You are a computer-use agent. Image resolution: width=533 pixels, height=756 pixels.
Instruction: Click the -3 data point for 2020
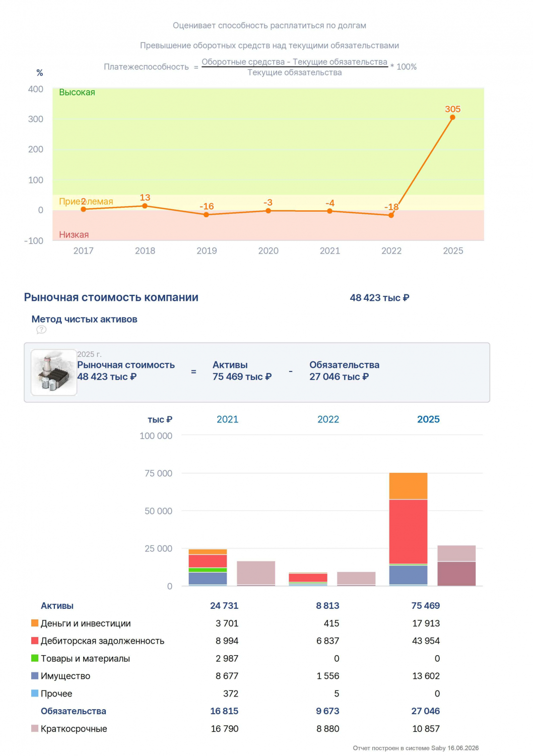pos(268,211)
